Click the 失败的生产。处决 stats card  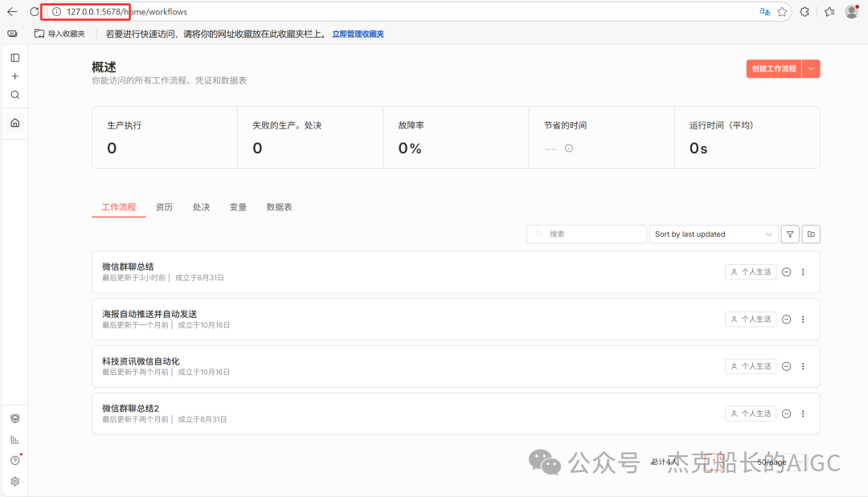310,137
